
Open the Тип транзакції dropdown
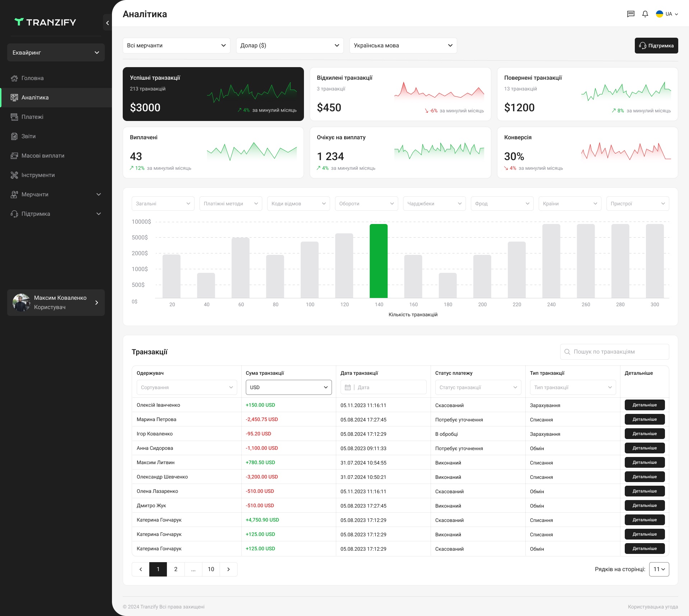coord(573,387)
